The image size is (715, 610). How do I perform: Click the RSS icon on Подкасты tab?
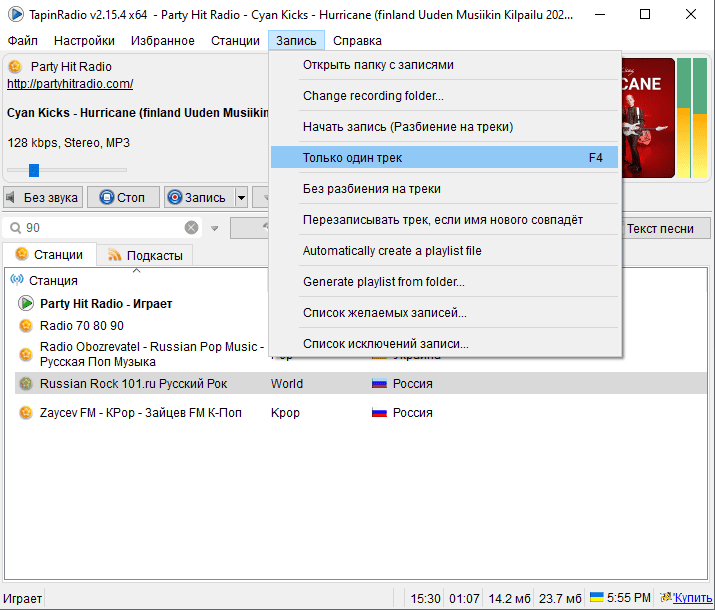(x=114, y=255)
